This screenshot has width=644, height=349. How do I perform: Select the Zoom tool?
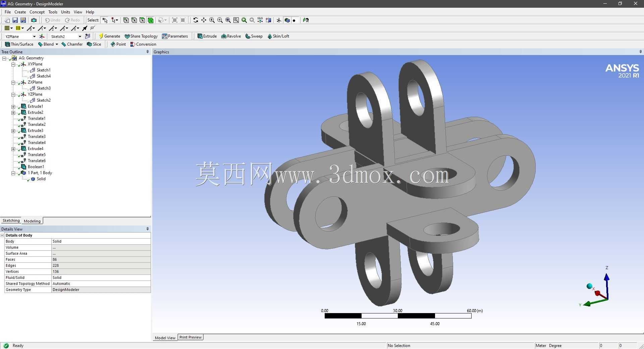[x=212, y=20]
